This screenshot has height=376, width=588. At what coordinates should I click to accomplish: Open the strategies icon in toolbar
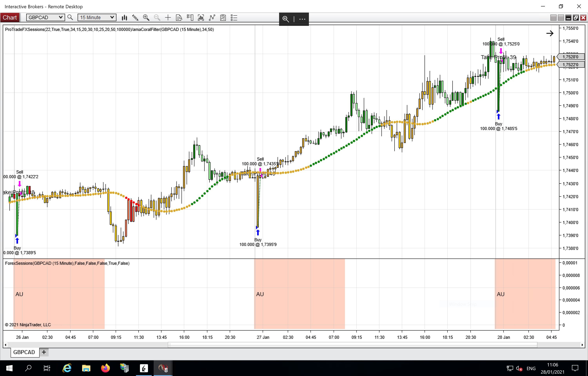pos(223,18)
